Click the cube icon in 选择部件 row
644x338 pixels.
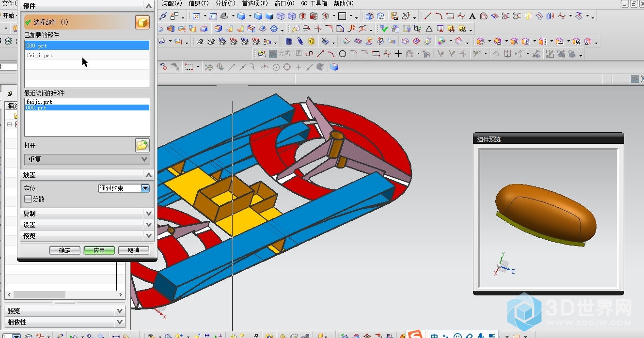(x=142, y=22)
